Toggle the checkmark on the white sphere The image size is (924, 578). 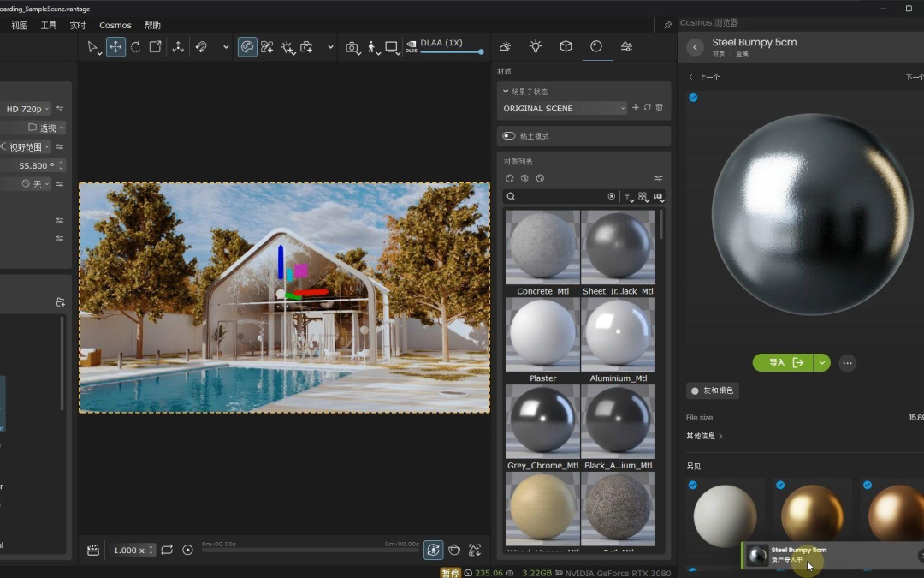(693, 485)
